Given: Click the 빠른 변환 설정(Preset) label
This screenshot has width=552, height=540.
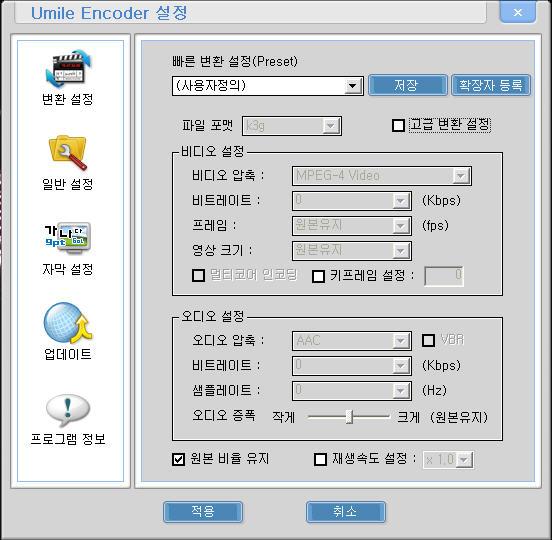Looking at the screenshot, I should tap(235, 62).
